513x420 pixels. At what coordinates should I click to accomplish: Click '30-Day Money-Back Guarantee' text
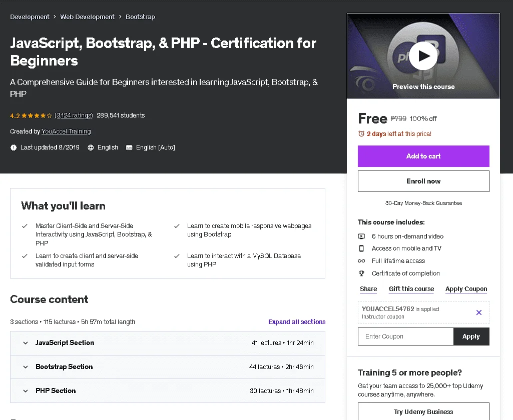pyautogui.click(x=423, y=203)
